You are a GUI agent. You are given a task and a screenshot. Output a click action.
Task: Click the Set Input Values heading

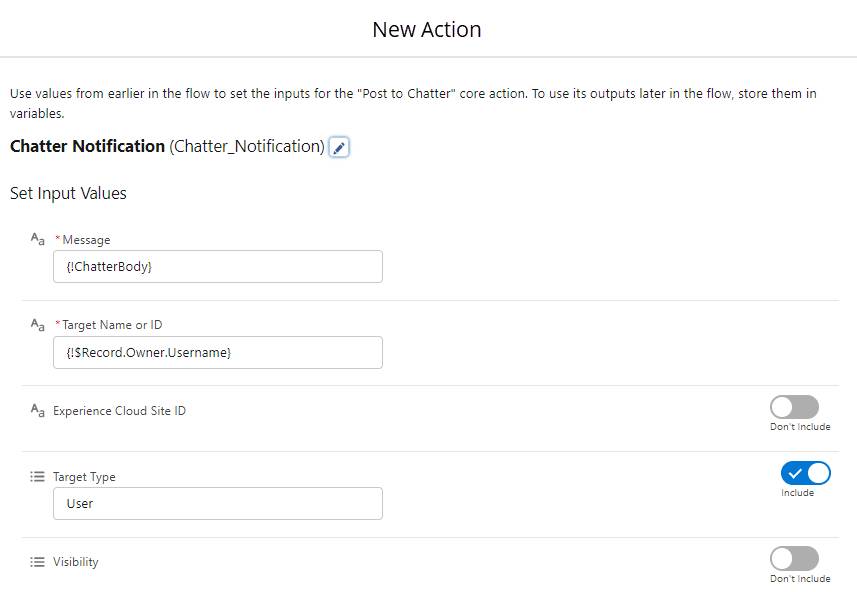coord(68,193)
